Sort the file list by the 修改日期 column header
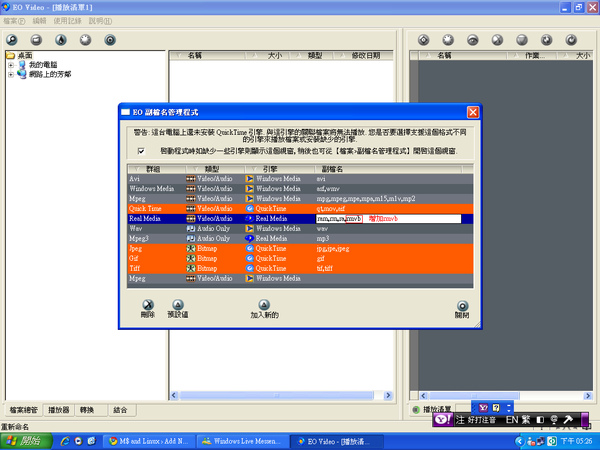Image resolution: width=600 pixels, height=450 pixels. [363, 56]
